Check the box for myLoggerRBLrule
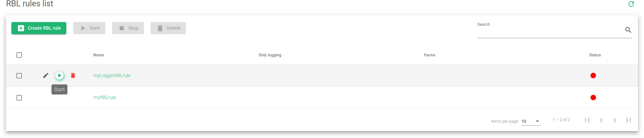 click(x=19, y=76)
